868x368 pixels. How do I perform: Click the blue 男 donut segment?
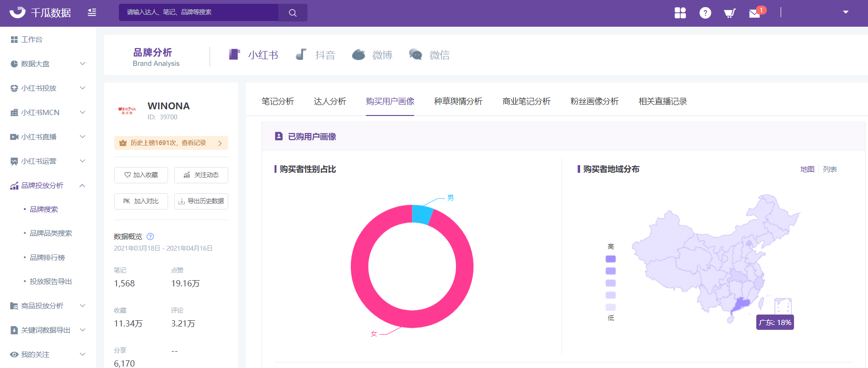[x=422, y=215]
